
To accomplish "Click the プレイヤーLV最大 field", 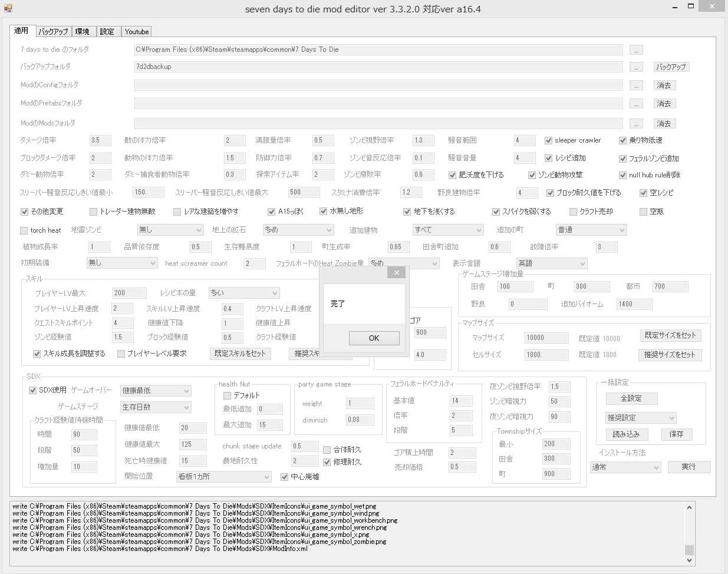I will pos(129,293).
